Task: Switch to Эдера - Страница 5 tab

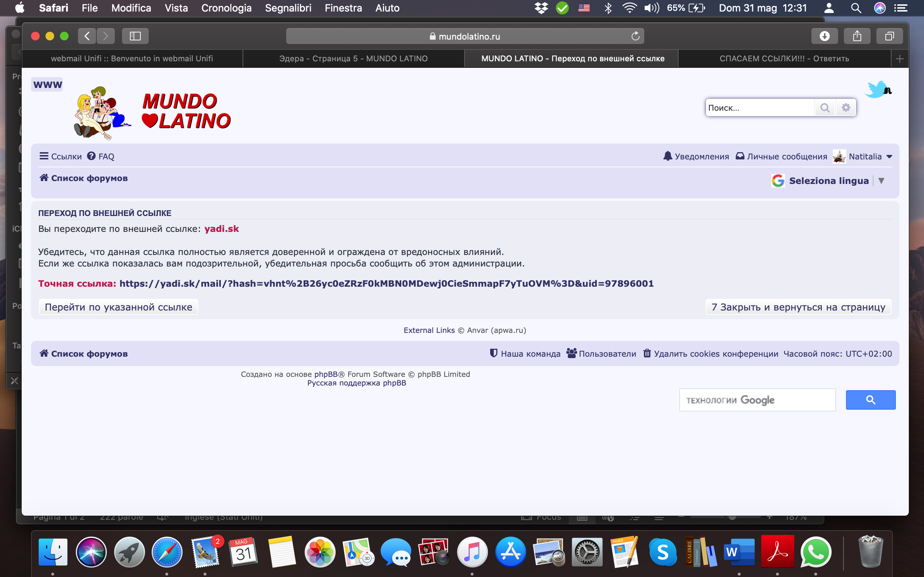Action: (353, 58)
